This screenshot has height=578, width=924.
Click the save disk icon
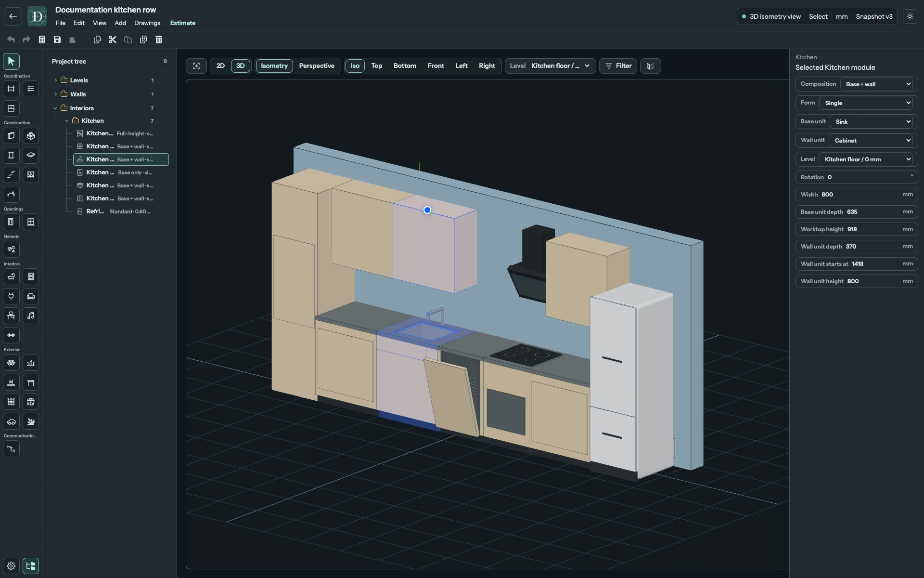tap(57, 39)
